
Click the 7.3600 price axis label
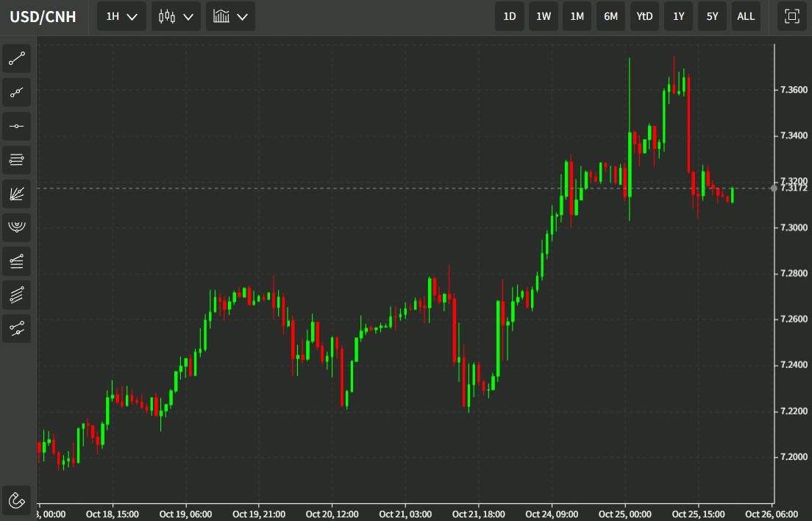click(x=794, y=90)
